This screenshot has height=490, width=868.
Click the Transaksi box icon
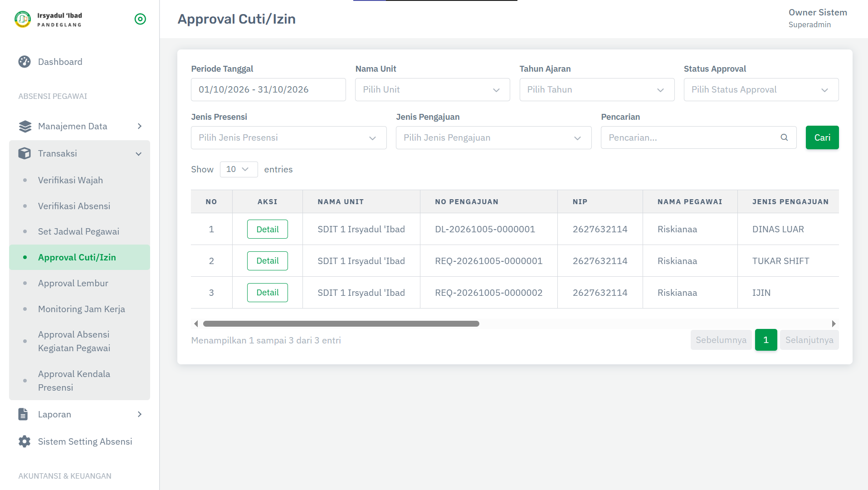(24, 153)
